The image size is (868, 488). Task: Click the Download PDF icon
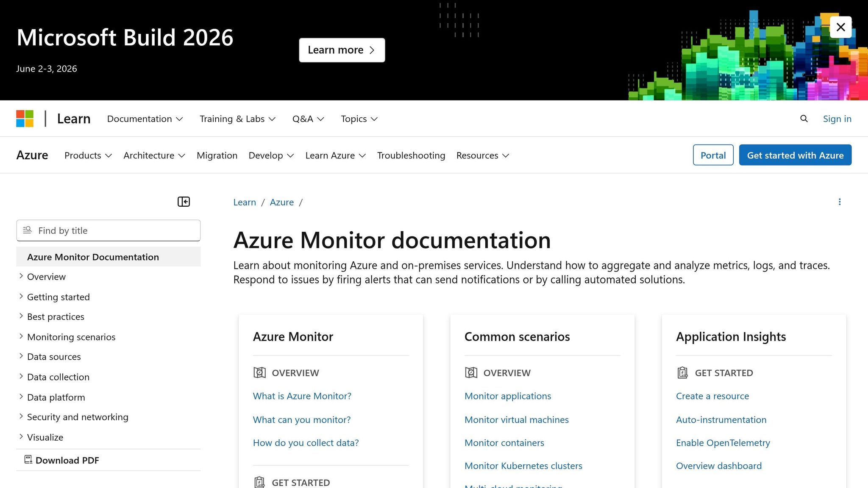click(28, 460)
